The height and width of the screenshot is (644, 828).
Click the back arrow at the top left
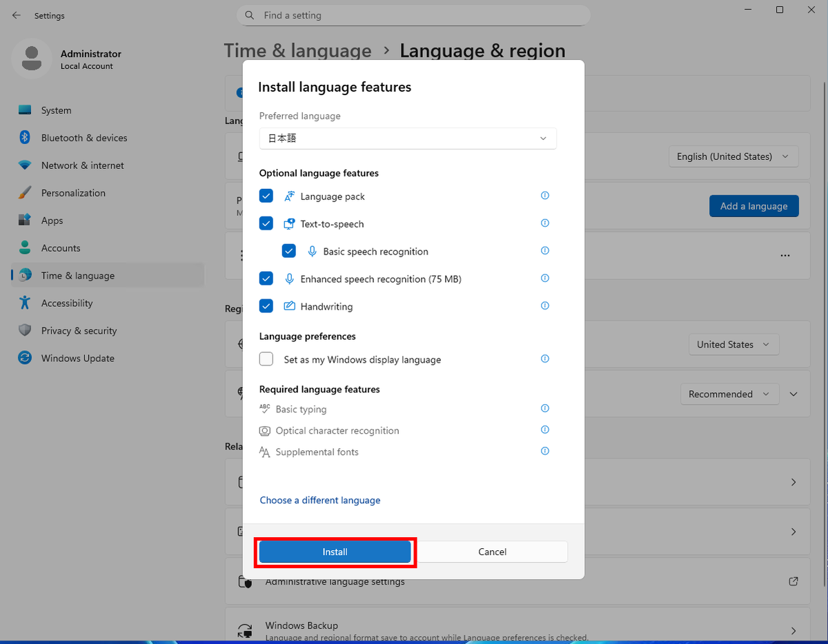[x=16, y=15]
